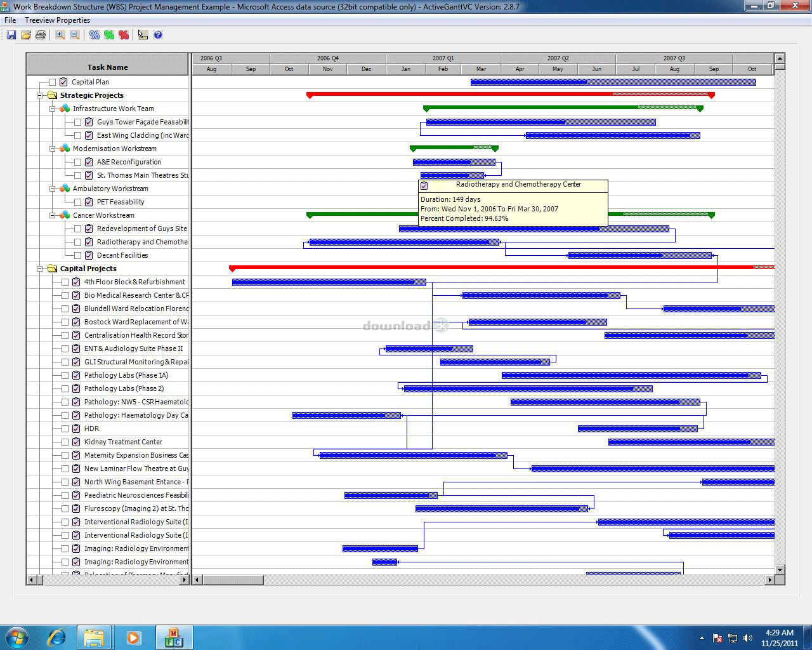Click the red percent toolbar icon
The image size is (812, 650).
(124, 35)
